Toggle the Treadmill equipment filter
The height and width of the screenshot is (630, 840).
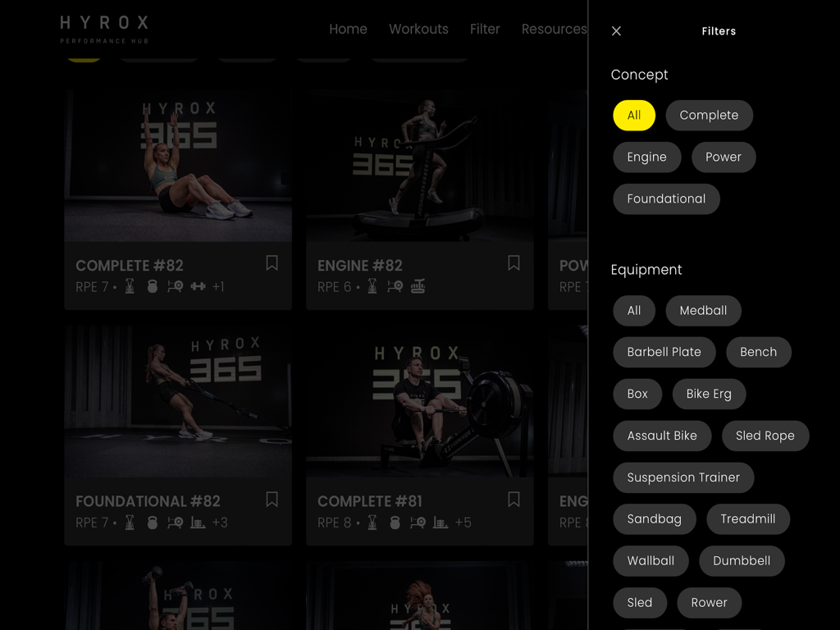tap(748, 519)
